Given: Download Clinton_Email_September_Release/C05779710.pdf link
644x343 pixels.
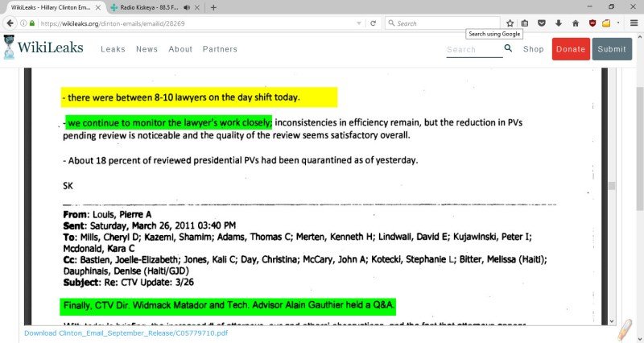Looking at the screenshot, I should pyautogui.click(x=126, y=333).
